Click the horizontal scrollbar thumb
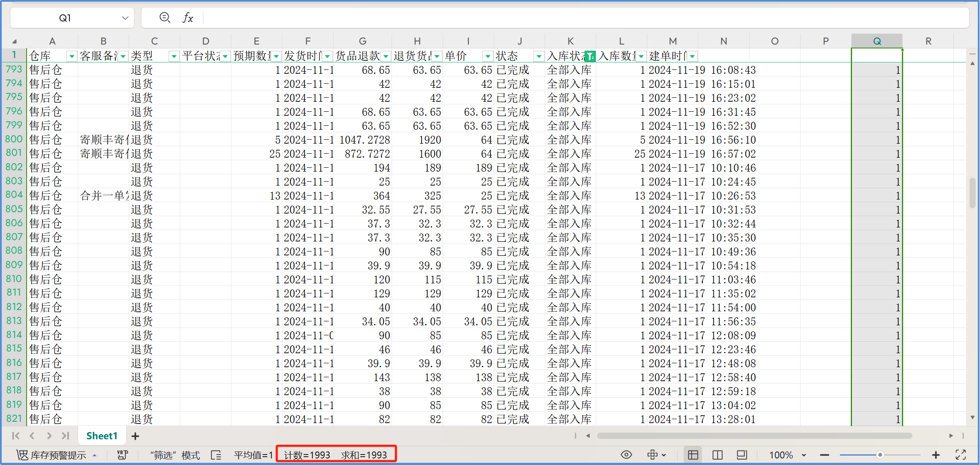Viewport: 980px width, 465px height. (x=754, y=436)
